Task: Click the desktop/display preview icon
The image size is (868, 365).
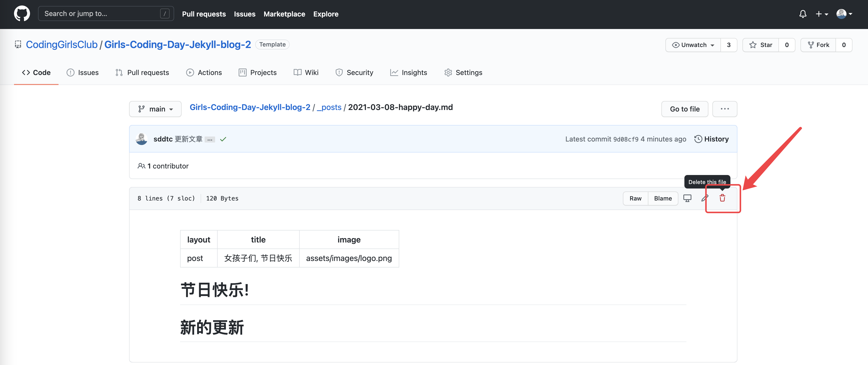Action: coord(688,198)
